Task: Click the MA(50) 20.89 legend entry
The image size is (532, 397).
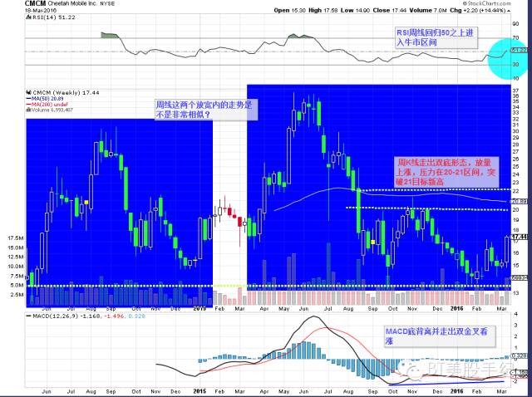Action: (45, 99)
